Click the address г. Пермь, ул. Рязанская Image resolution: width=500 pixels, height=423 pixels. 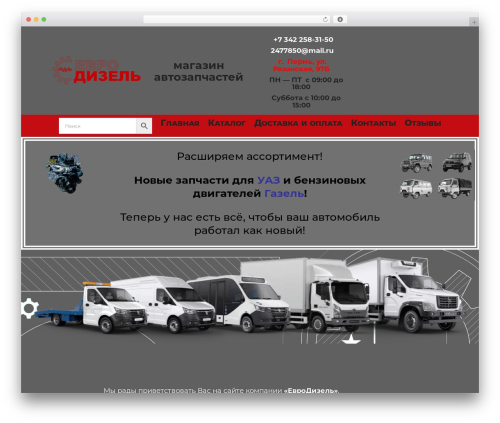click(x=302, y=65)
